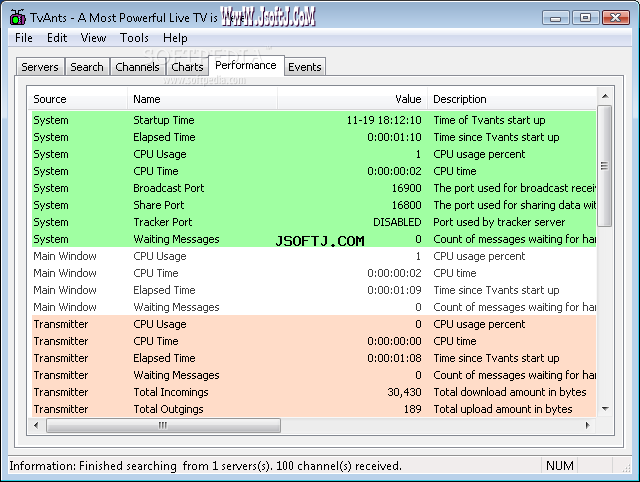Select the Main Window Waiting Messages row
This screenshot has height=482, width=640.
pos(313,307)
